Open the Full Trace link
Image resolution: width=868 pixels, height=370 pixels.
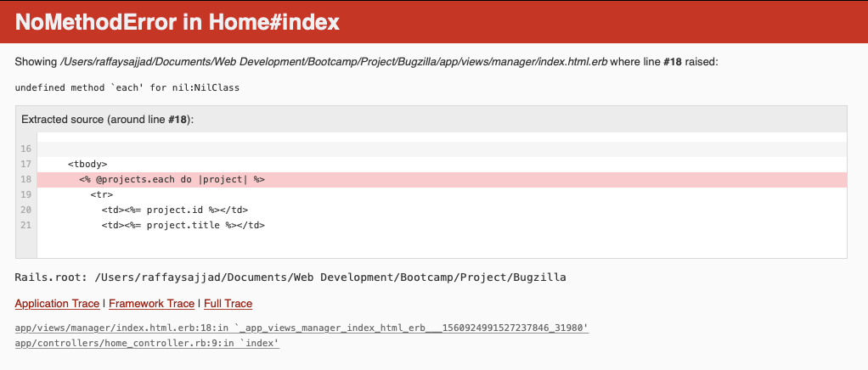tap(228, 304)
